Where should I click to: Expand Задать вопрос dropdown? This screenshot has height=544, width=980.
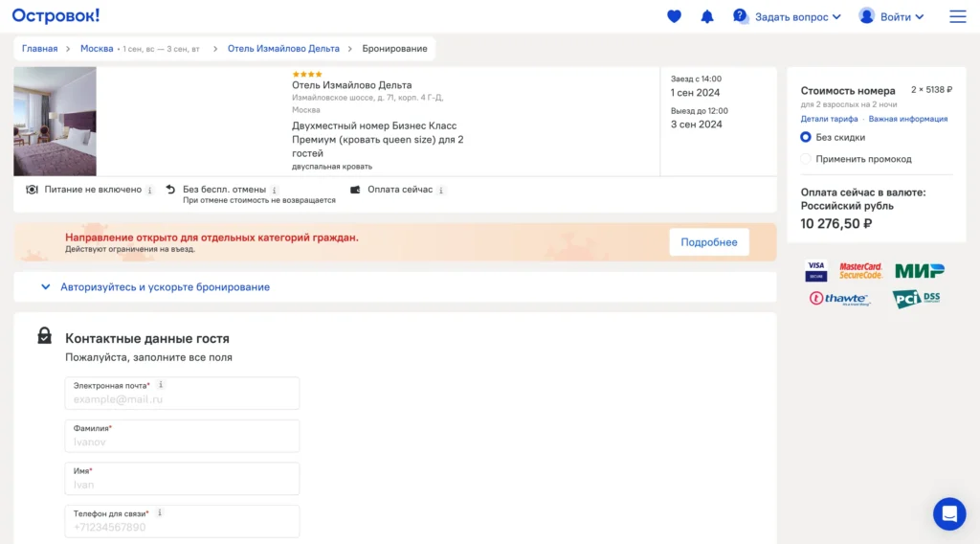click(x=797, y=17)
